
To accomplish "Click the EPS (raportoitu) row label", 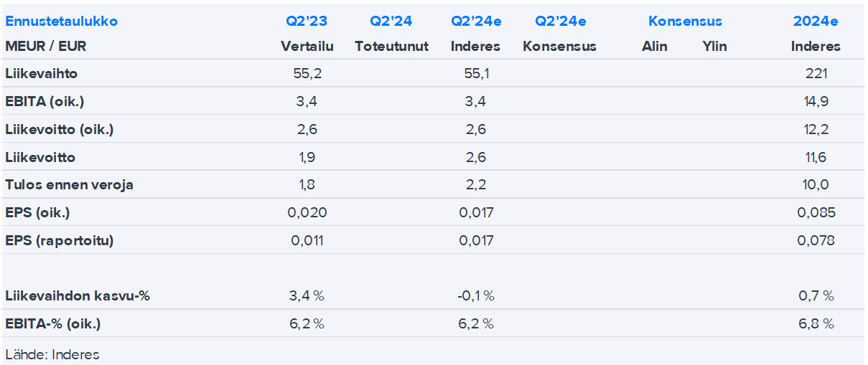I will (x=60, y=240).
